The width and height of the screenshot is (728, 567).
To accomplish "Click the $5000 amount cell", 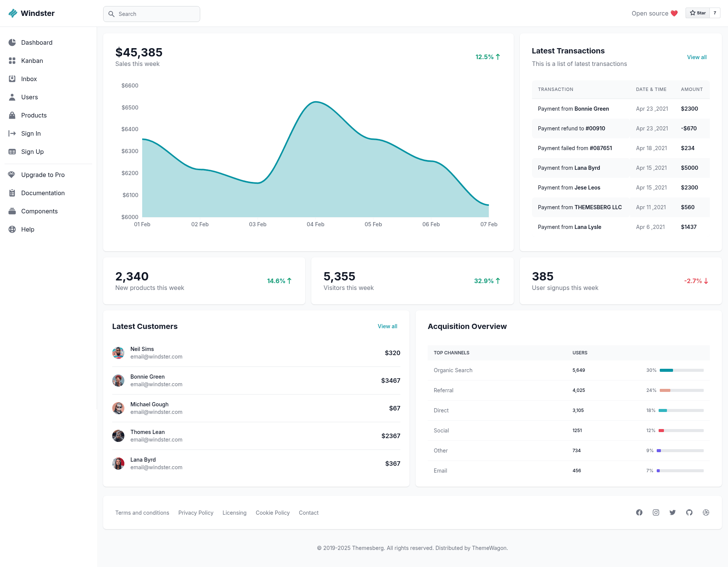I will (x=689, y=168).
